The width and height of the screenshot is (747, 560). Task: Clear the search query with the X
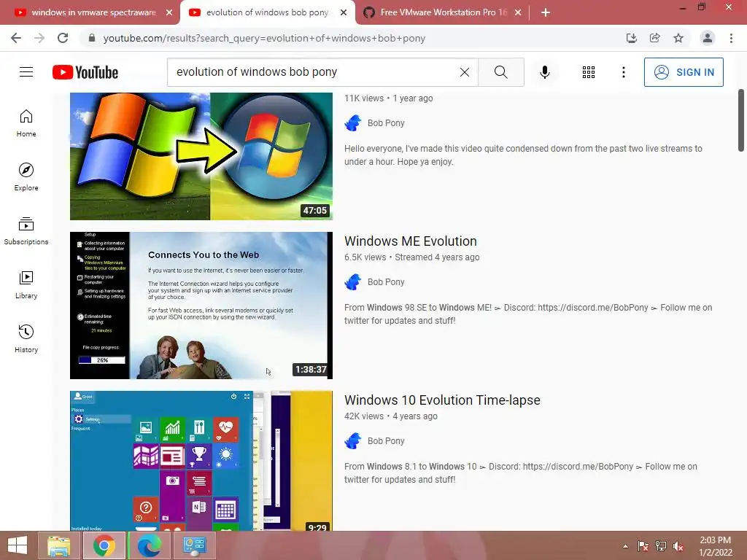click(x=465, y=72)
